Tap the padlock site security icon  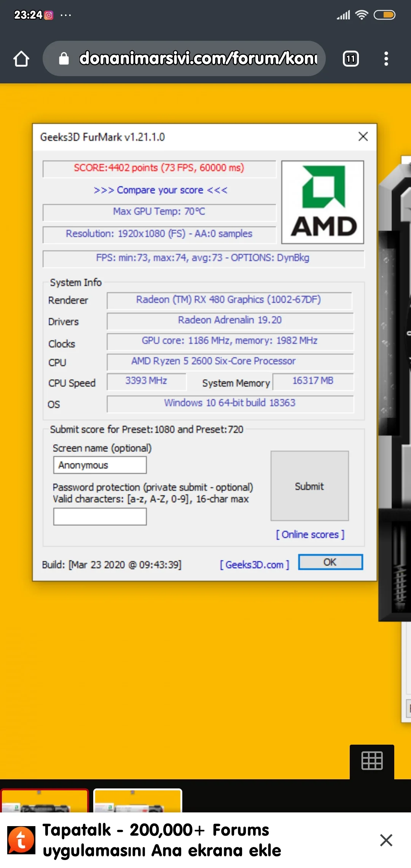coord(64,59)
